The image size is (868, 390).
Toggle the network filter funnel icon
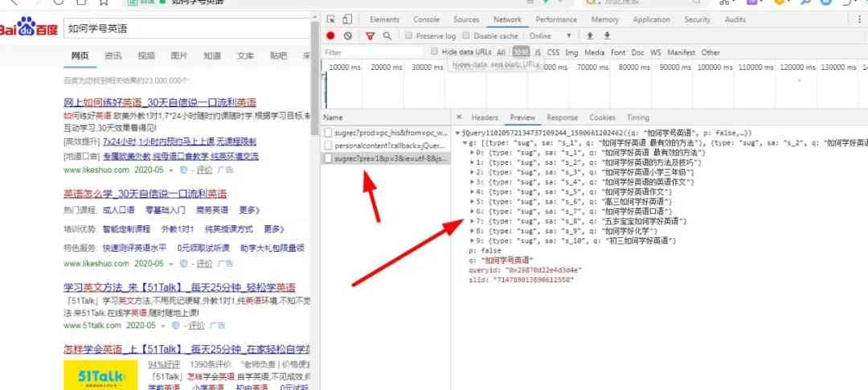370,36
